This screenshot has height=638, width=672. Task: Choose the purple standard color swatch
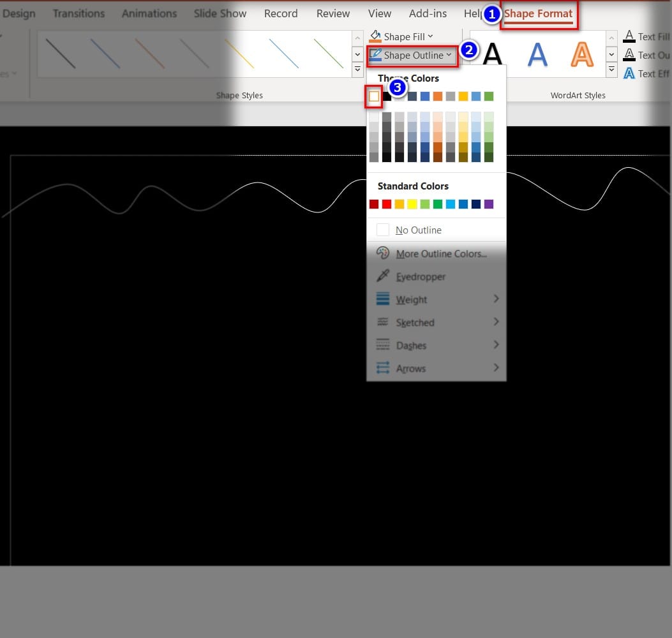(489, 204)
